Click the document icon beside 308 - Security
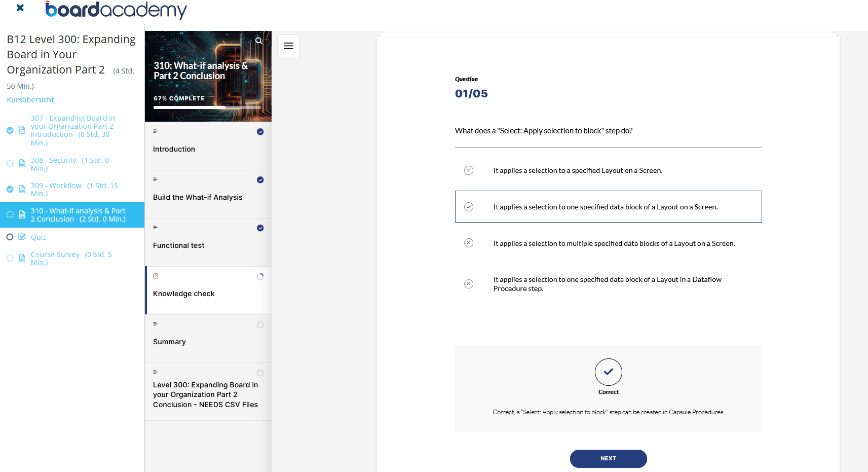This screenshot has height=472, width=868. coord(22,163)
